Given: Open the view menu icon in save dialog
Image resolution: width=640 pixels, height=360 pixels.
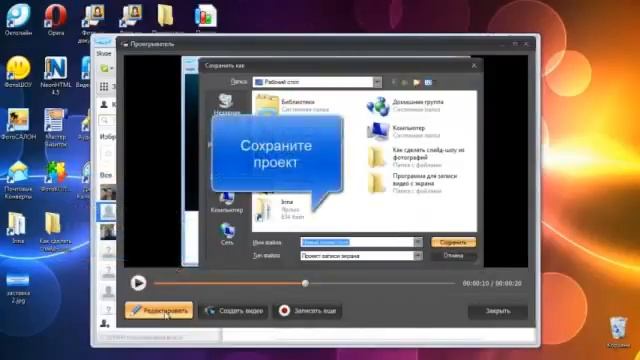Looking at the screenshot, I should 428,82.
